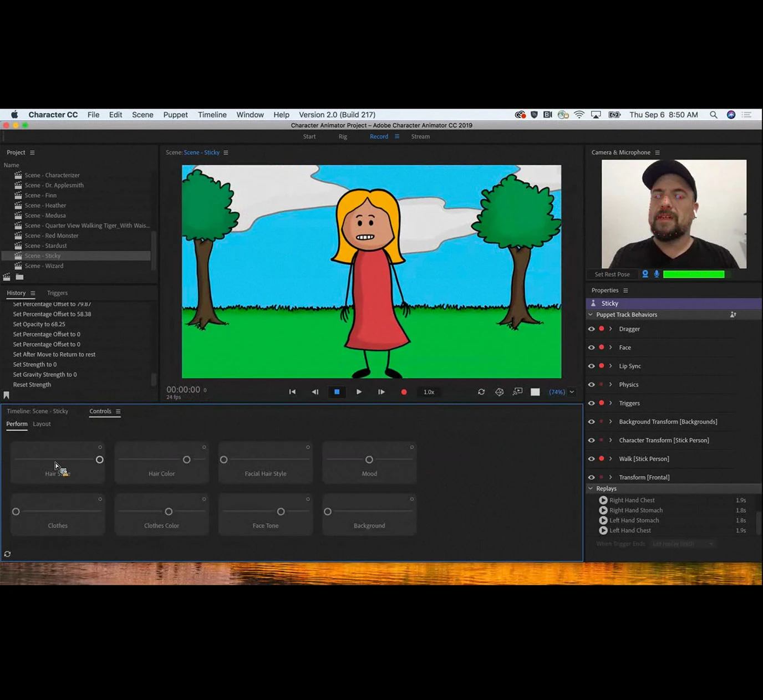Open the Timeline menu in menu bar

(x=212, y=115)
